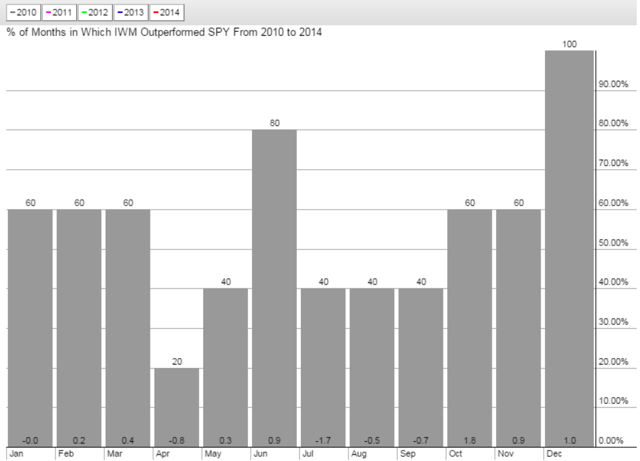This screenshot has height=461, width=640.
Task: Click the 100 value above December
Action: click(x=569, y=44)
